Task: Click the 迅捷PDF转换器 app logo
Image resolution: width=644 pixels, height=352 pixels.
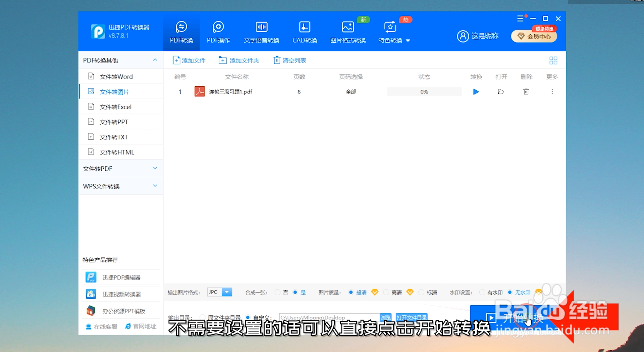Action: tap(98, 31)
